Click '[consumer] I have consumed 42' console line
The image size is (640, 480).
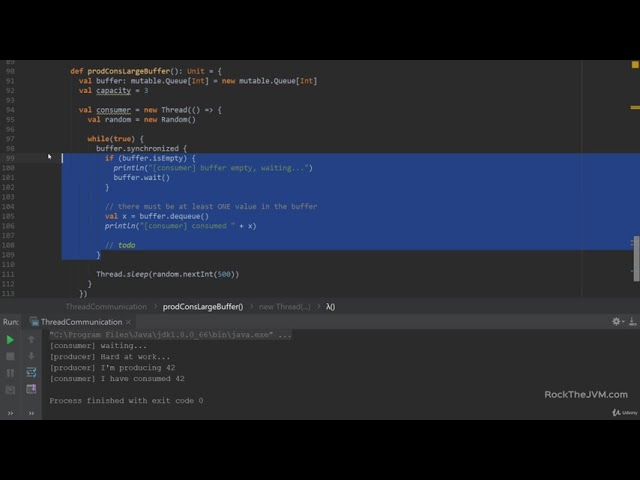tap(117, 379)
